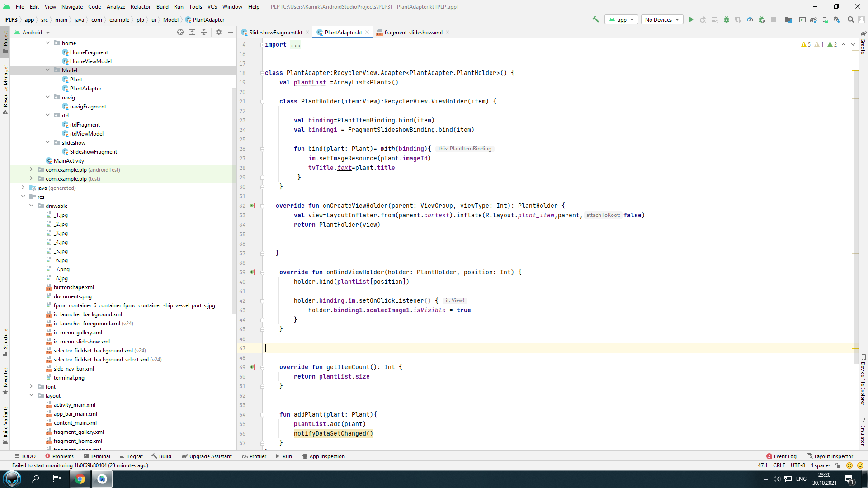Click Expand All icon in Project panel
868x488 pixels.
(192, 32)
